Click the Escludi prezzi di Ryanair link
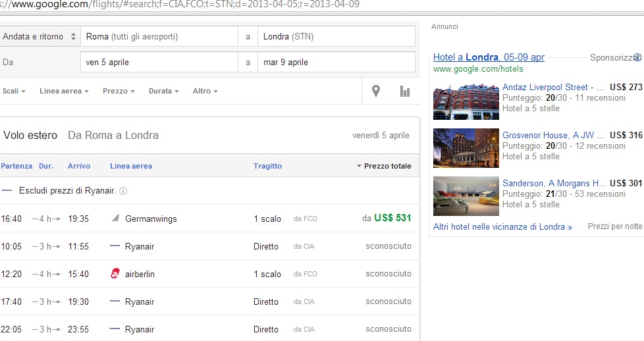The image size is (644, 341). coord(67,191)
